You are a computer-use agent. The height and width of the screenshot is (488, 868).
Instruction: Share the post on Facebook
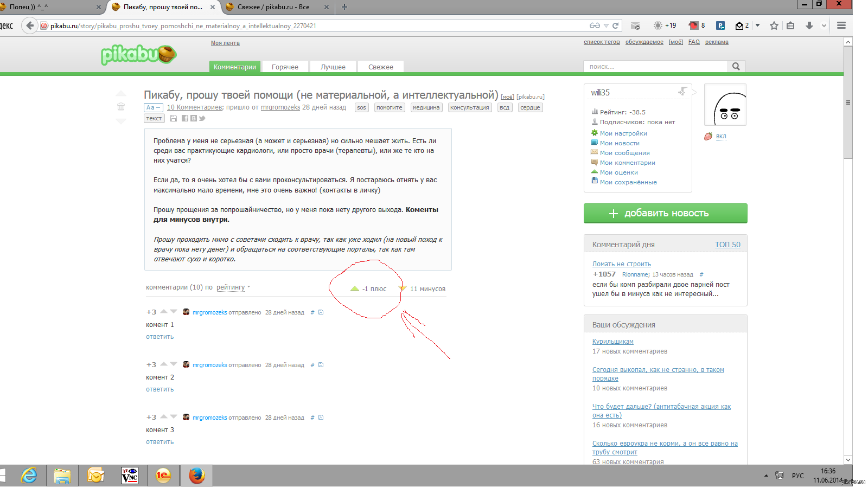(185, 118)
